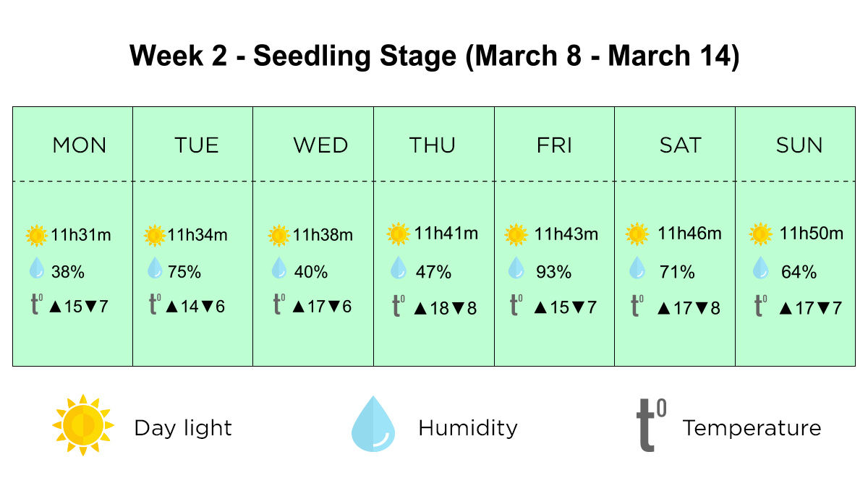Click the large Humidity water drop icon

373,424
